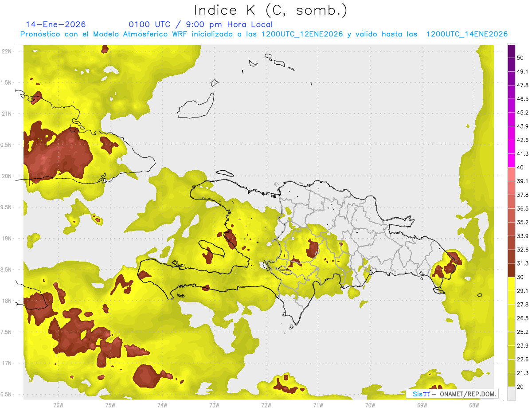Screen dimensions: 532x411
Task: Click "0100 UTC / 9:00 pm Hora Local" text
Action: (201, 24)
